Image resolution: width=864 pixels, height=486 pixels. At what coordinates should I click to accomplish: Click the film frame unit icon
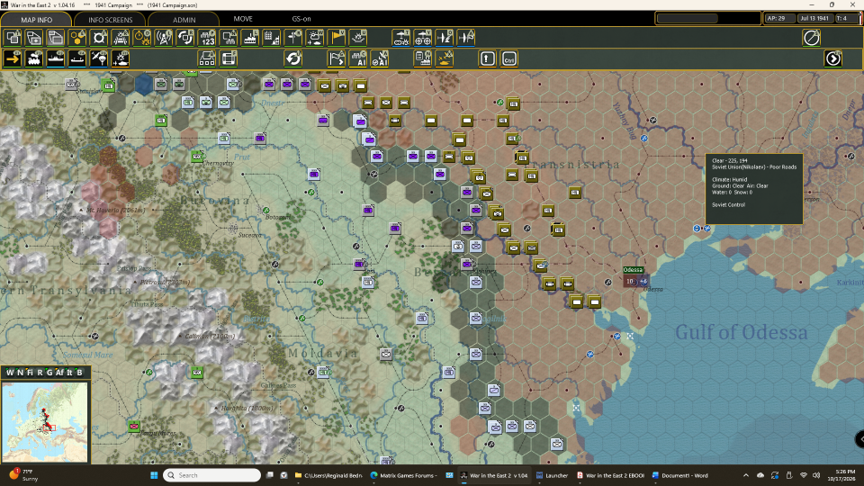coord(229,58)
